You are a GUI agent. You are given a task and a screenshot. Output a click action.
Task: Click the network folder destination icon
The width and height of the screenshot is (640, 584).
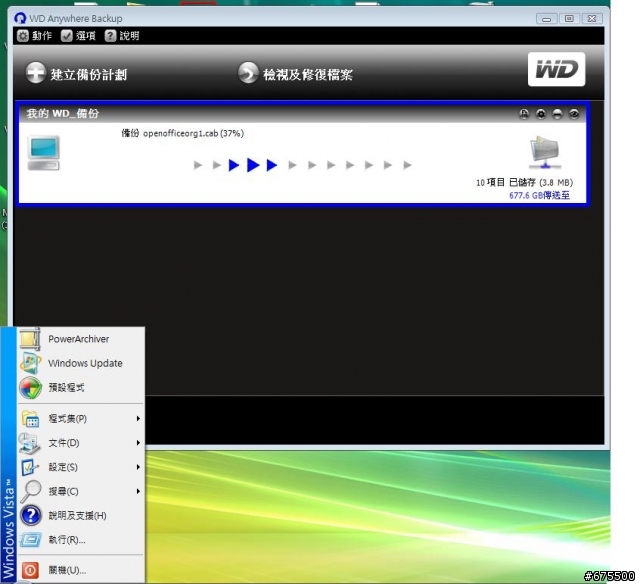(545, 153)
